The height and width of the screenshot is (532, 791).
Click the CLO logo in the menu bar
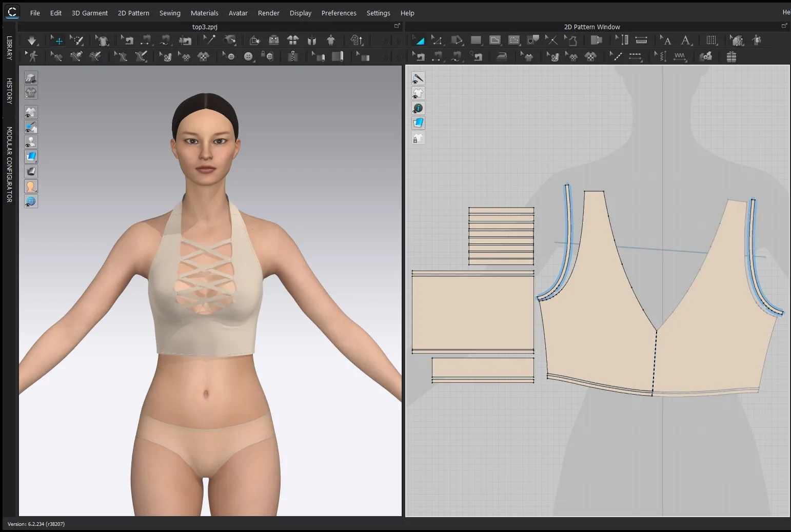[12, 11]
